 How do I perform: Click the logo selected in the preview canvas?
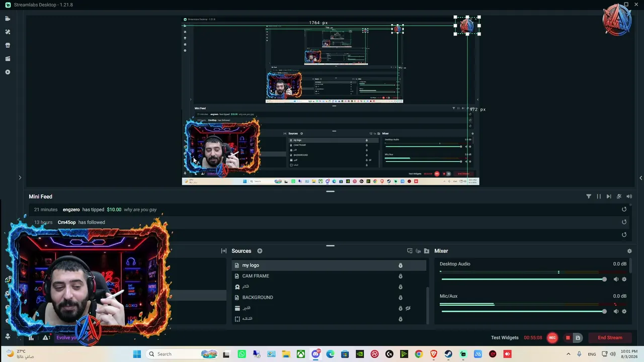pyautogui.click(x=467, y=26)
